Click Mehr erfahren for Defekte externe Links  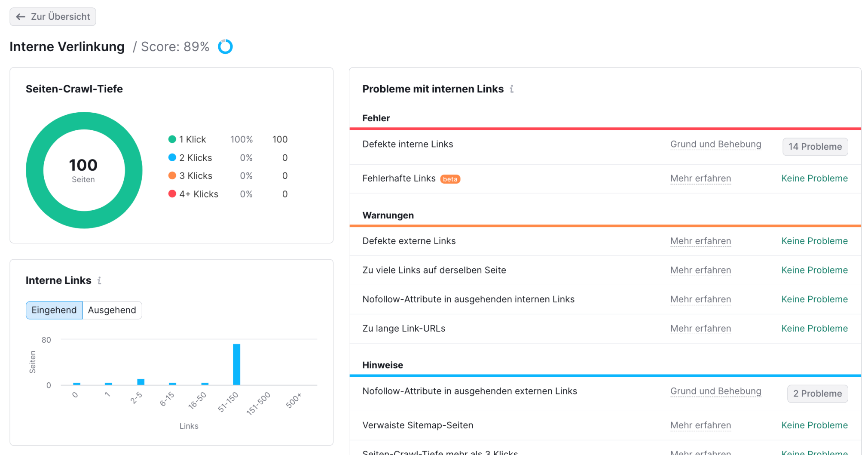(x=700, y=241)
